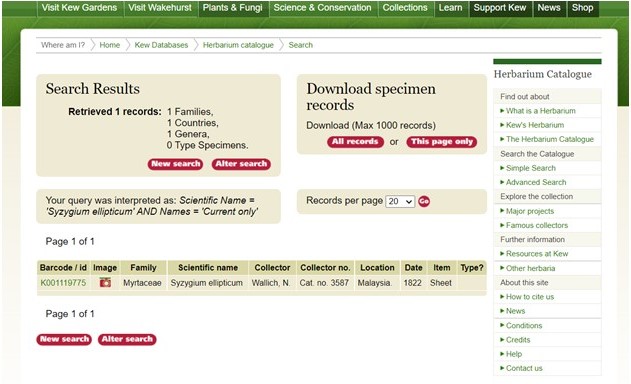The image size is (631, 384).
Task: Open the News navigation item
Action: [x=549, y=8]
